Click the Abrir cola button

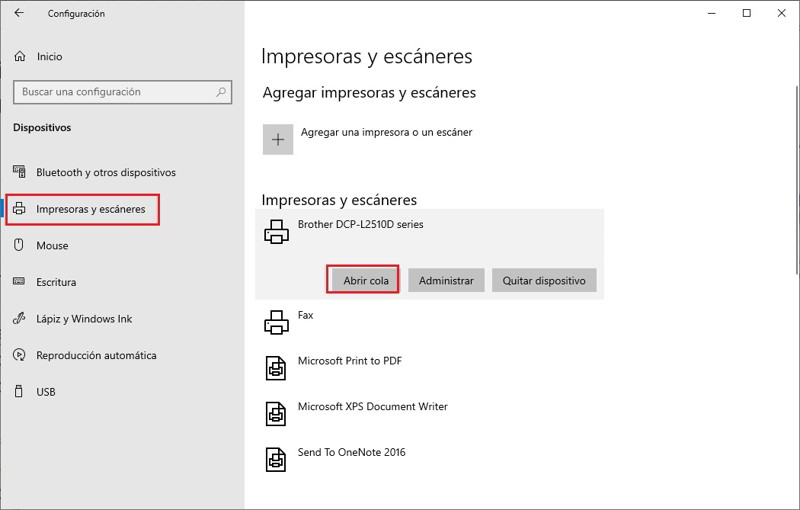pos(365,281)
